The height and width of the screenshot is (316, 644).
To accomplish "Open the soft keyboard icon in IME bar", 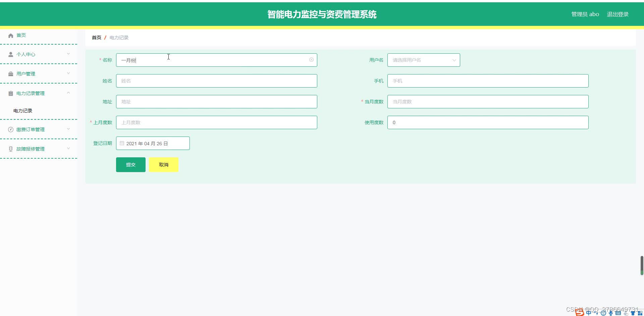I will pos(618,313).
